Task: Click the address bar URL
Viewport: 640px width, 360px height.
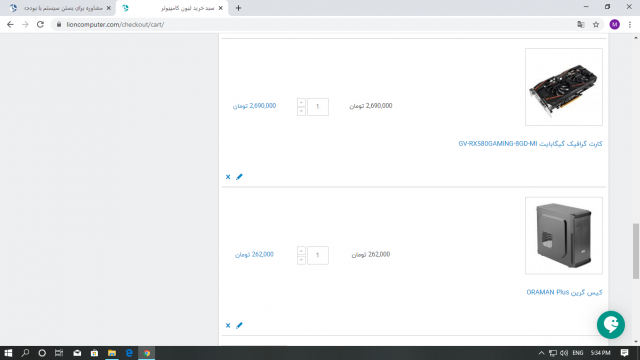Action: [115, 24]
